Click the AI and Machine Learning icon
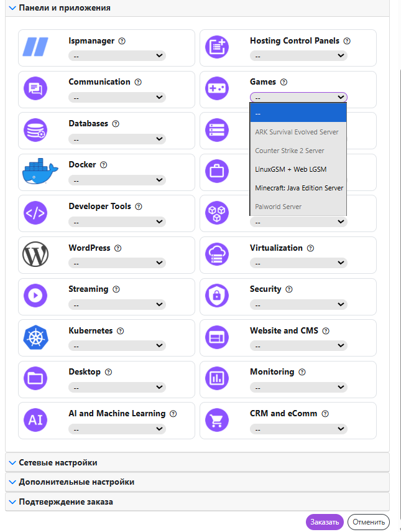Image resolution: width=401 pixels, height=532 pixels. point(35,421)
